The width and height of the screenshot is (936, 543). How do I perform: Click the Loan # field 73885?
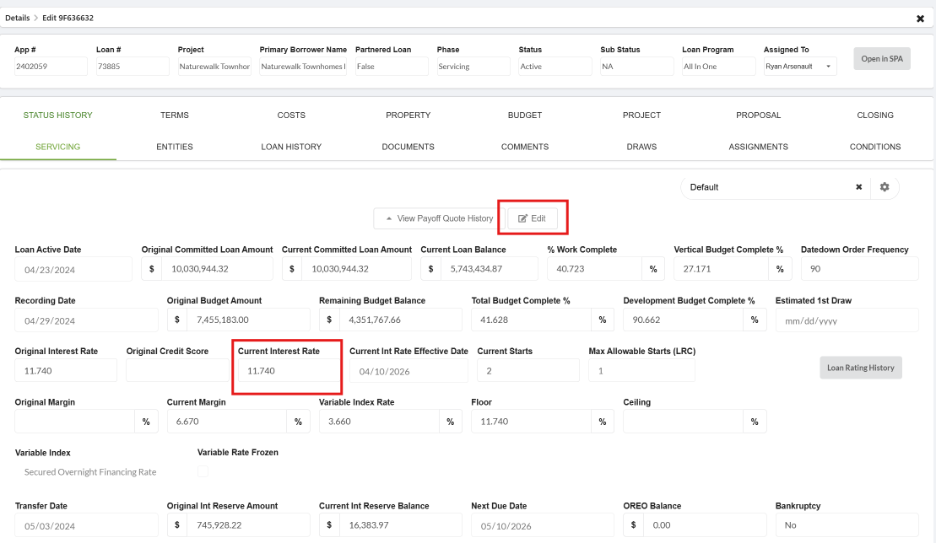[133, 66]
